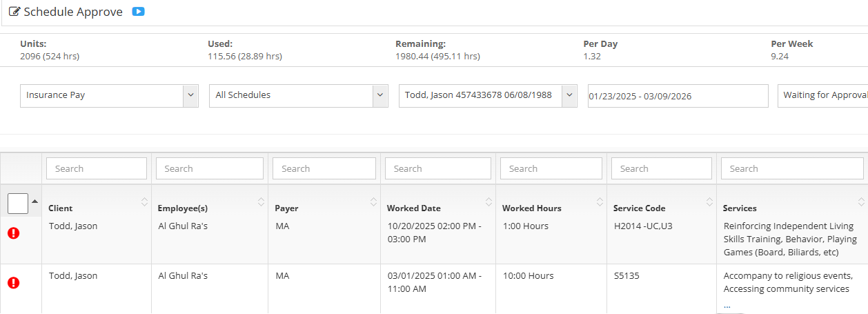Expand truncated services via ellipsis link
This screenshot has height=314, width=868.
pos(727,304)
